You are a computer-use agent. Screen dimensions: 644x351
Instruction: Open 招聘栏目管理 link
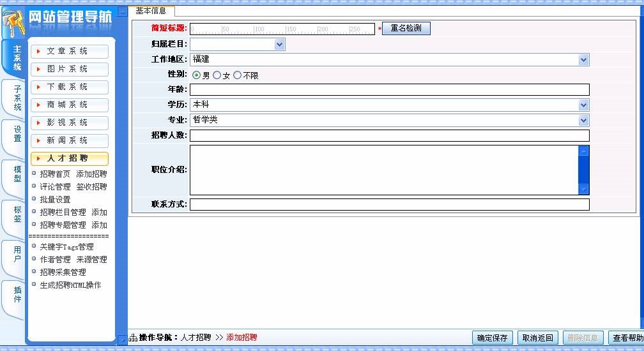coord(63,213)
